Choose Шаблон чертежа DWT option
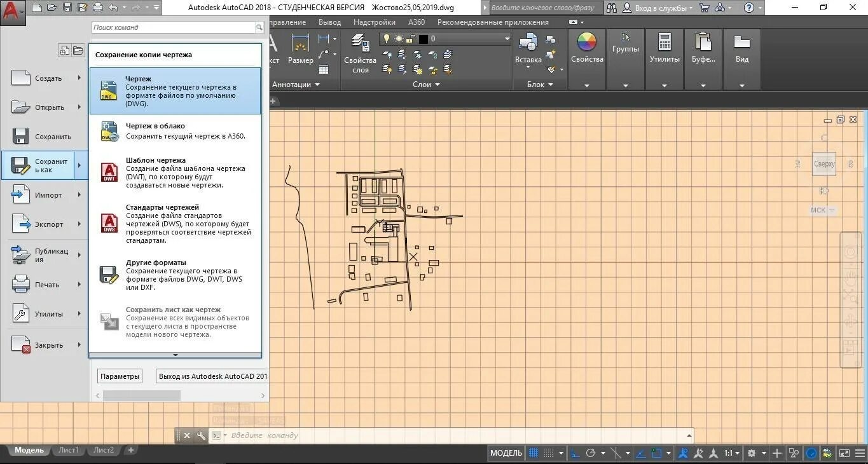The height and width of the screenshot is (464, 868). coord(175,173)
